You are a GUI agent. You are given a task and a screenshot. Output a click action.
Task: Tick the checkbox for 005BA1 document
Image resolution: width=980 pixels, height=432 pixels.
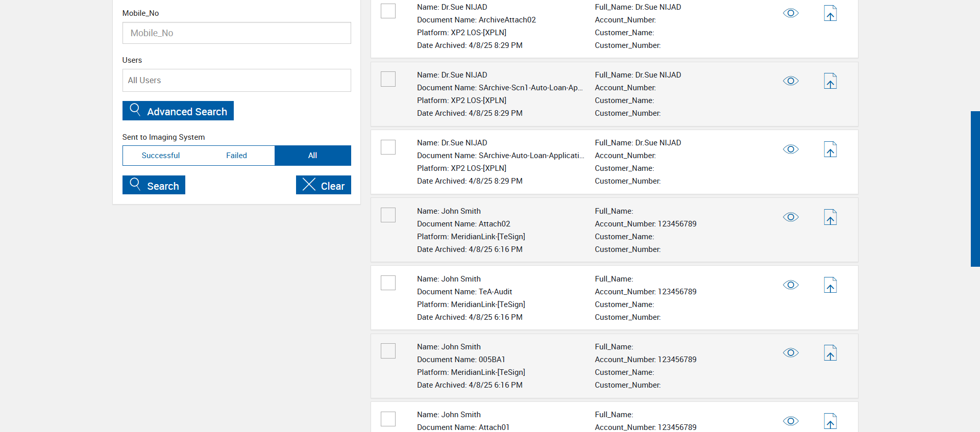pyautogui.click(x=388, y=351)
